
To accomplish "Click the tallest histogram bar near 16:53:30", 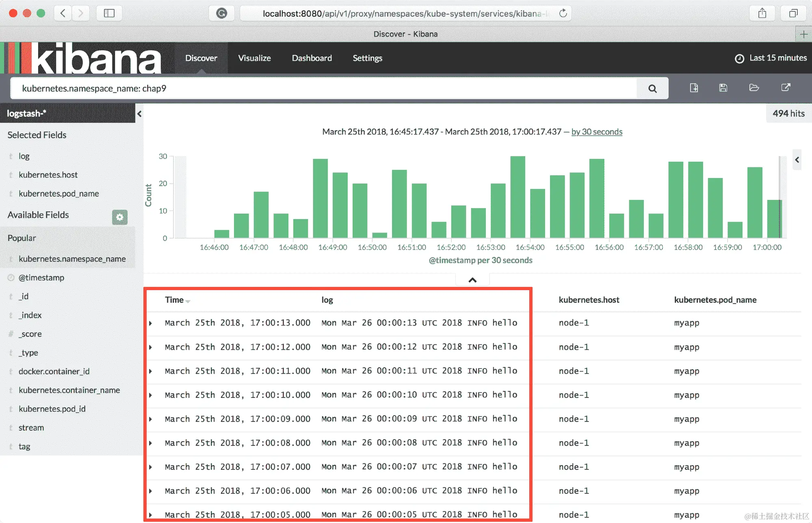I will (518, 197).
